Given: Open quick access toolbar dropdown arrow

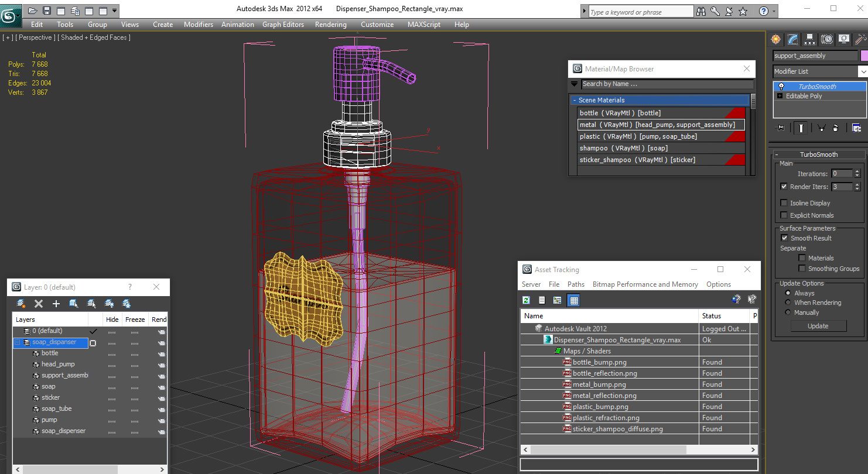Looking at the screenshot, I should [x=115, y=11].
